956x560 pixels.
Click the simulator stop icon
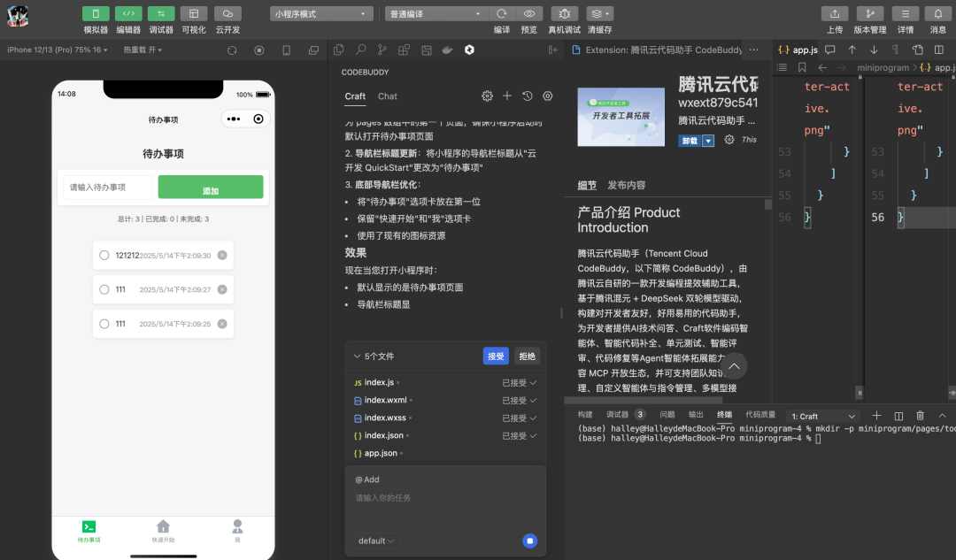pos(259,50)
